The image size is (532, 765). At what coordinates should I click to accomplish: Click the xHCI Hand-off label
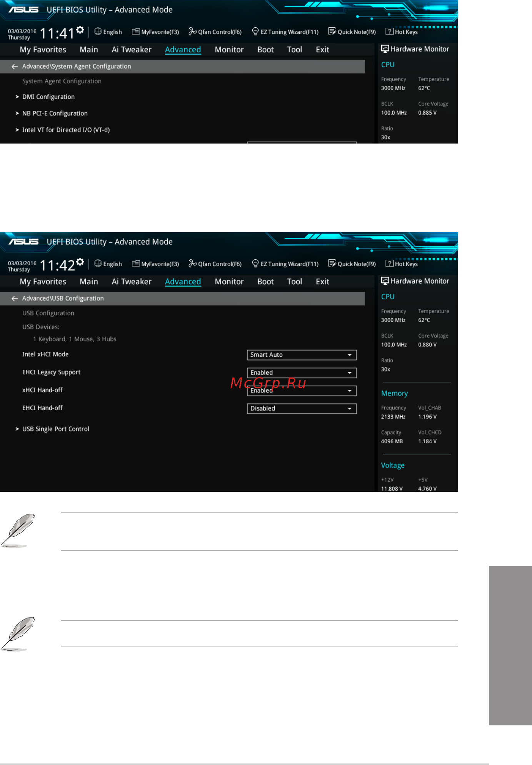[x=42, y=390]
